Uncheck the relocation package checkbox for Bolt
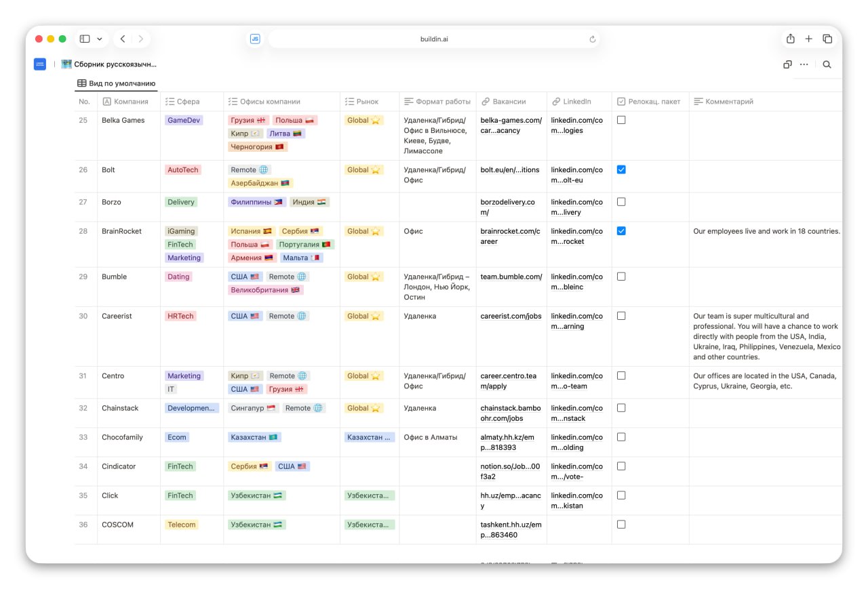The width and height of the screenshot is (868, 589). point(621,170)
